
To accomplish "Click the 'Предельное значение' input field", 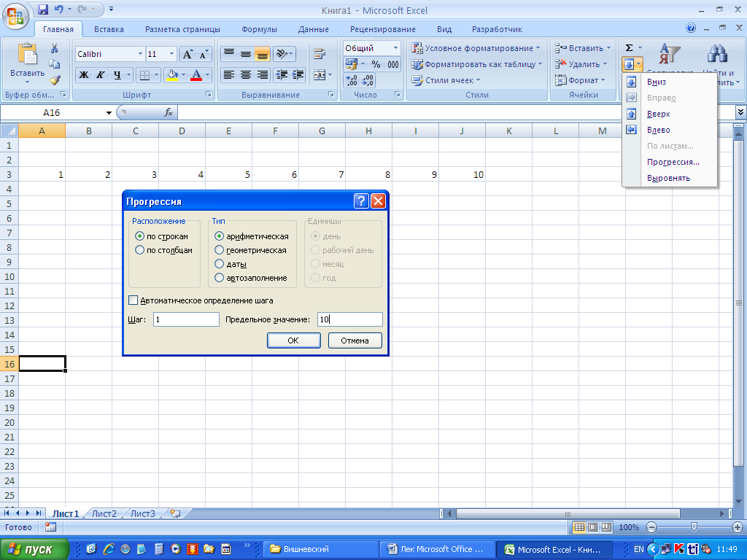I will tap(350, 319).
